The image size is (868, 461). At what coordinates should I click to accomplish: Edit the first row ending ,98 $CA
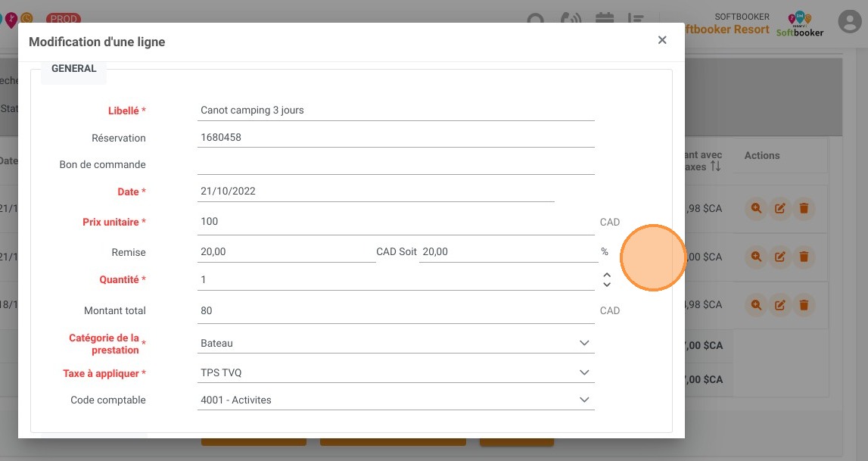click(x=780, y=209)
